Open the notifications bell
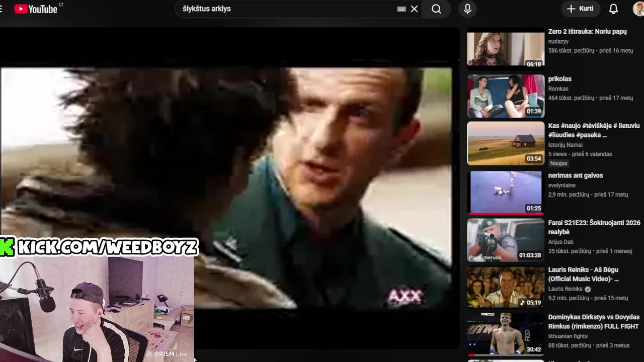This screenshot has width=644, height=362. (613, 9)
